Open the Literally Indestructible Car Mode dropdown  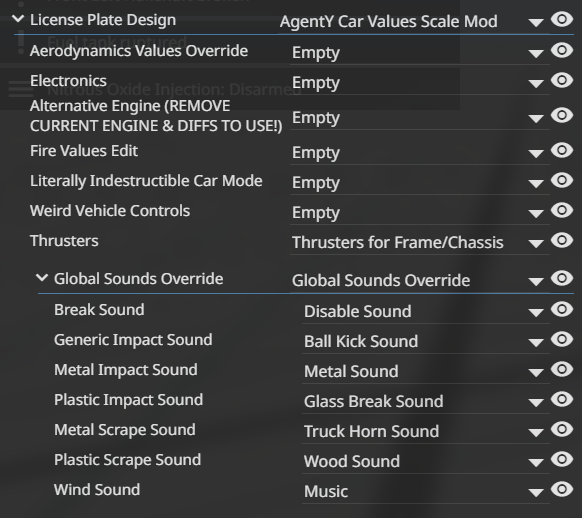419,183
